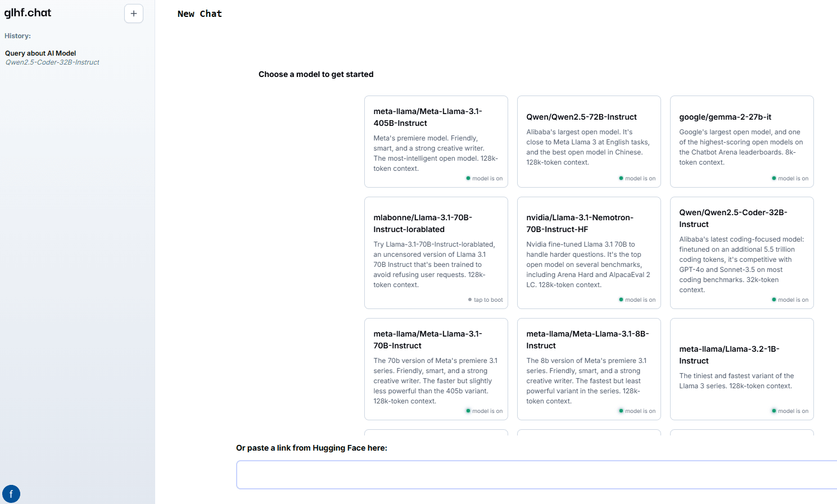Click 'model is on' status of 405B-Instruct card
The image size is (837, 504).
click(x=484, y=179)
